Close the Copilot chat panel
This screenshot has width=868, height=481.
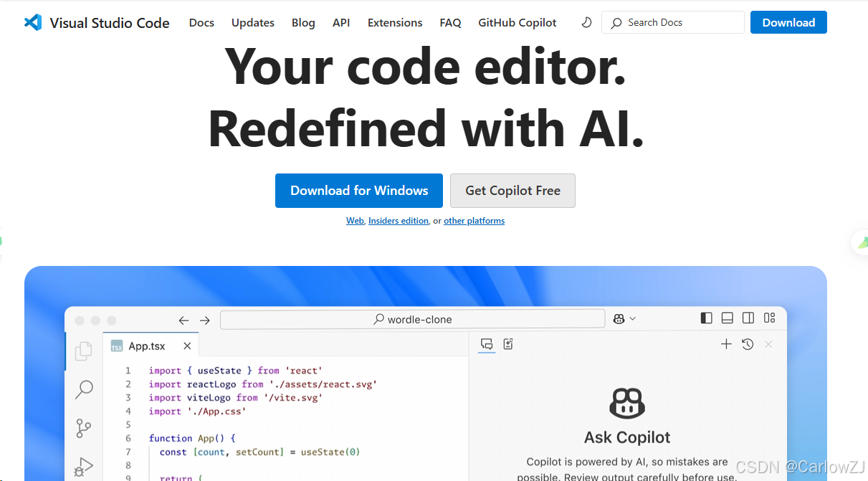[x=768, y=345]
